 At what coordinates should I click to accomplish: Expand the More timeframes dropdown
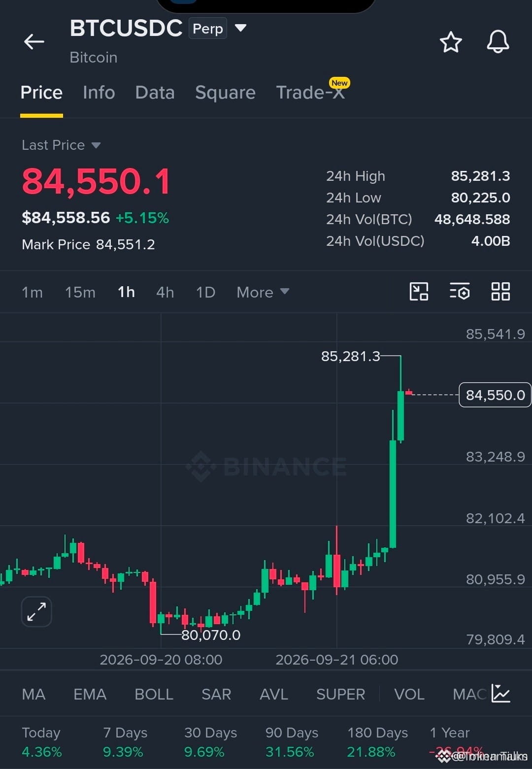tap(263, 292)
